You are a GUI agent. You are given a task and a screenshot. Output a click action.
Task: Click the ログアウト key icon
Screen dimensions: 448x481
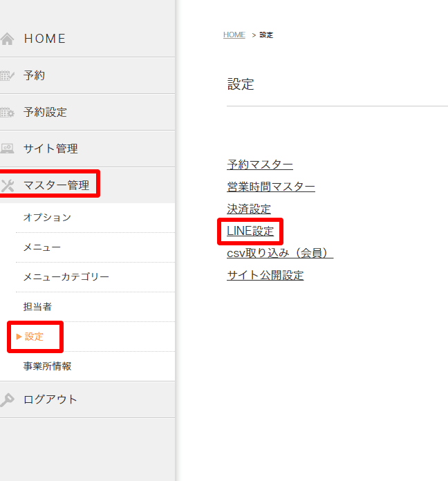(7, 400)
